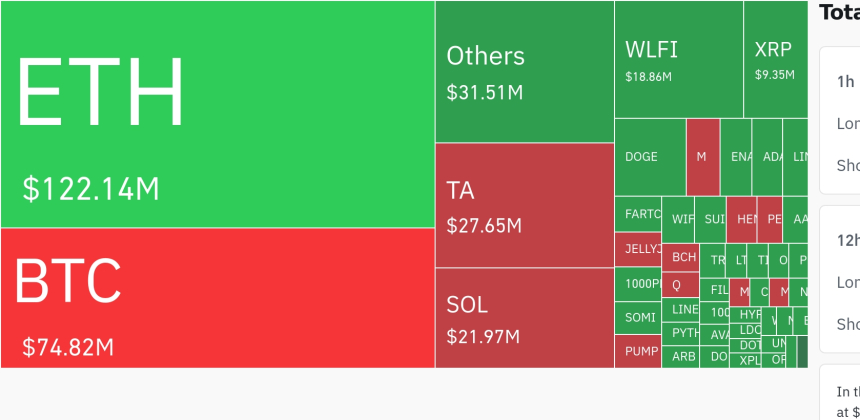This screenshot has height=420, width=860.
Task: Open the Others $31.51M block
Action: (x=524, y=72)
